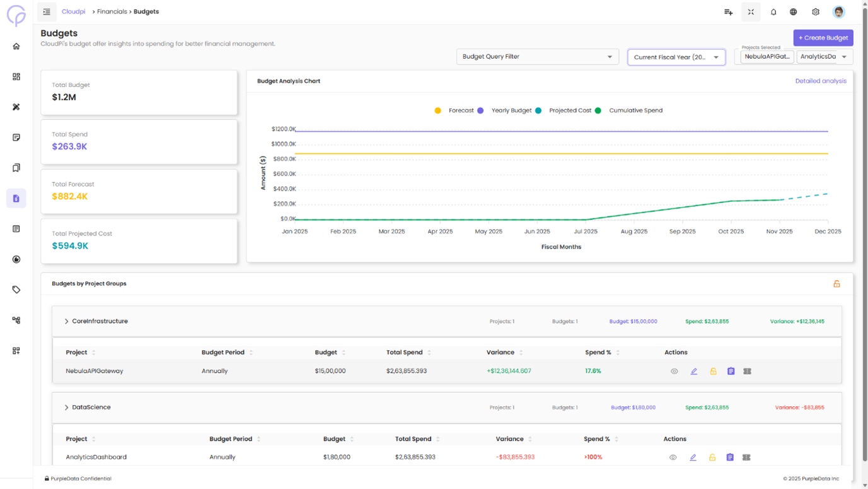Click the tag icon in the sidebar
Screen dimensions: 868x489
[16, 290]
